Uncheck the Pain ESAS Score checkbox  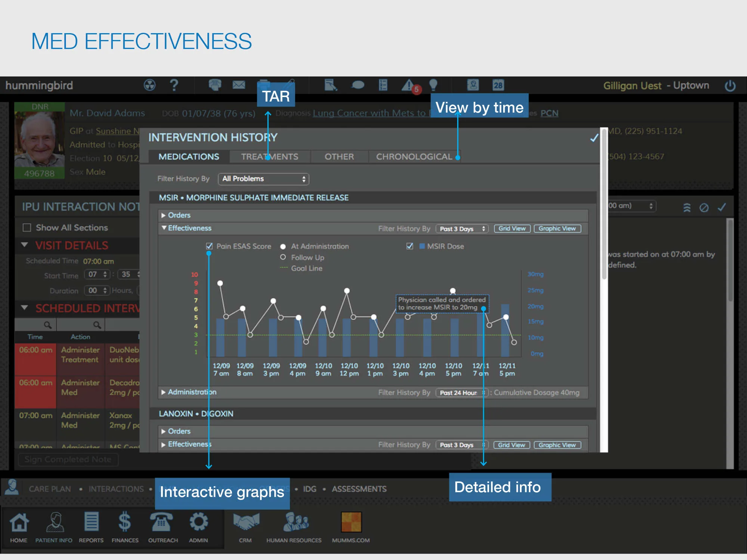pos(209,246)
